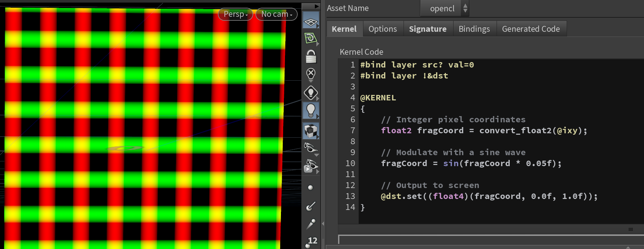Click the sunglasses with play arrow icon

(311, 166)
